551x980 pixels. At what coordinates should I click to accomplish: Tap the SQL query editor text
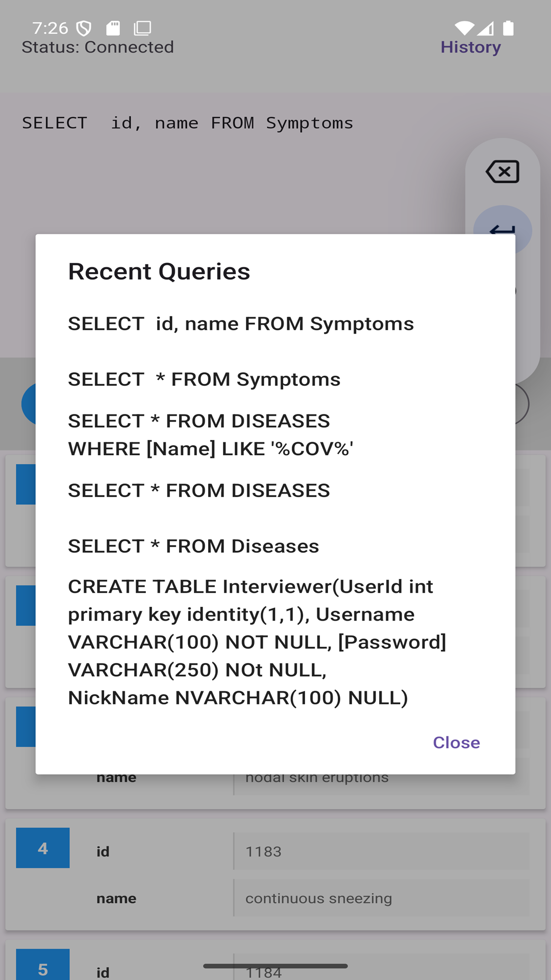click(x=187, y=123)
